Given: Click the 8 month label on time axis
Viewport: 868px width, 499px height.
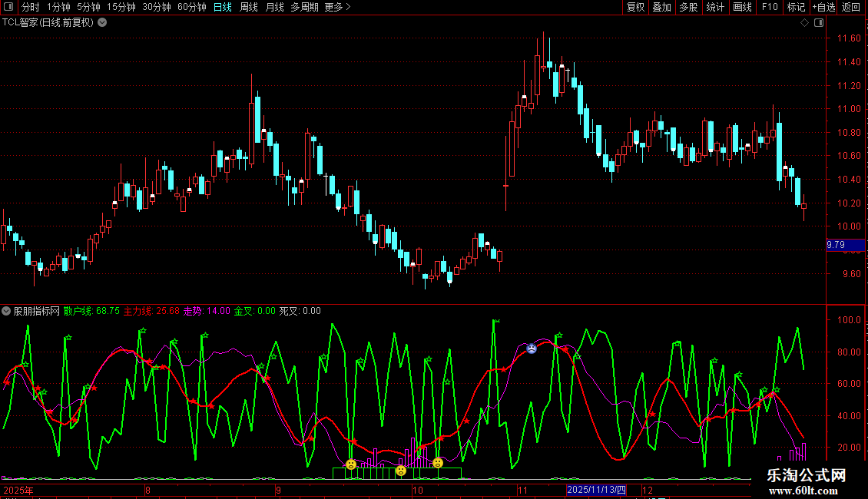Looking at the screenshot, I should click(x=147, y=490).
